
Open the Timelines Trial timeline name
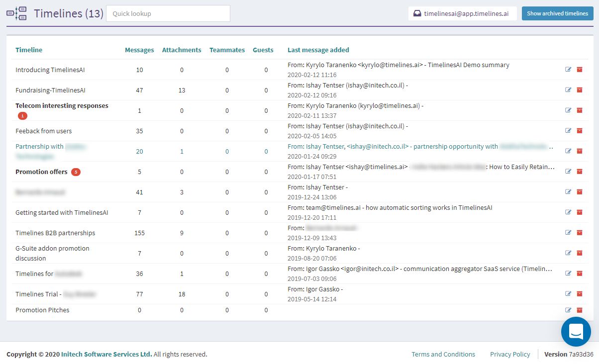(x=56, y=294)
